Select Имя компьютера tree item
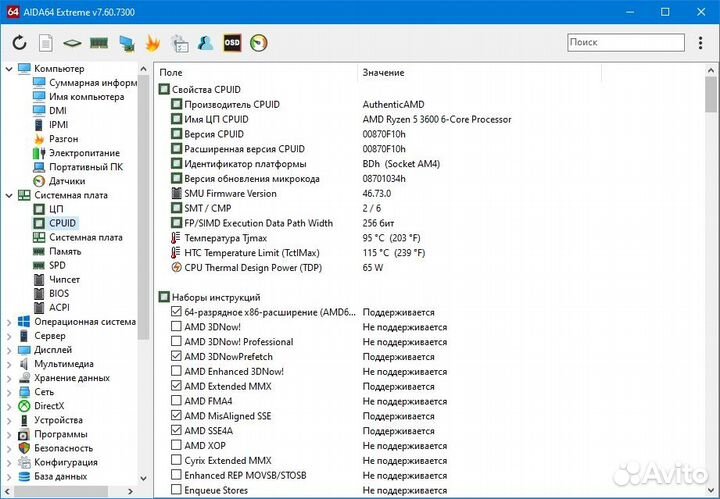Viewport: 720px width, 499px height. tap(79, 97)
